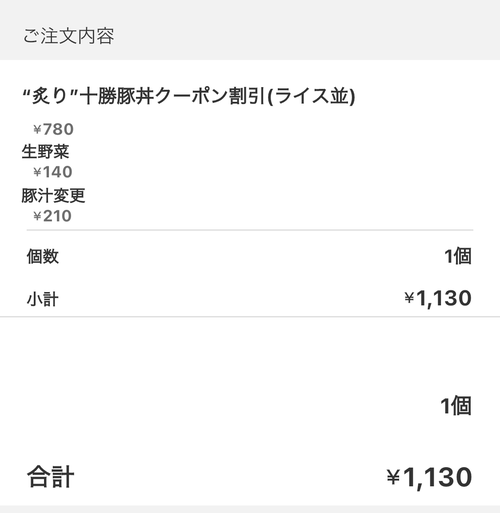
Task: Click the ¥780 item price
Action: (53, 129)
